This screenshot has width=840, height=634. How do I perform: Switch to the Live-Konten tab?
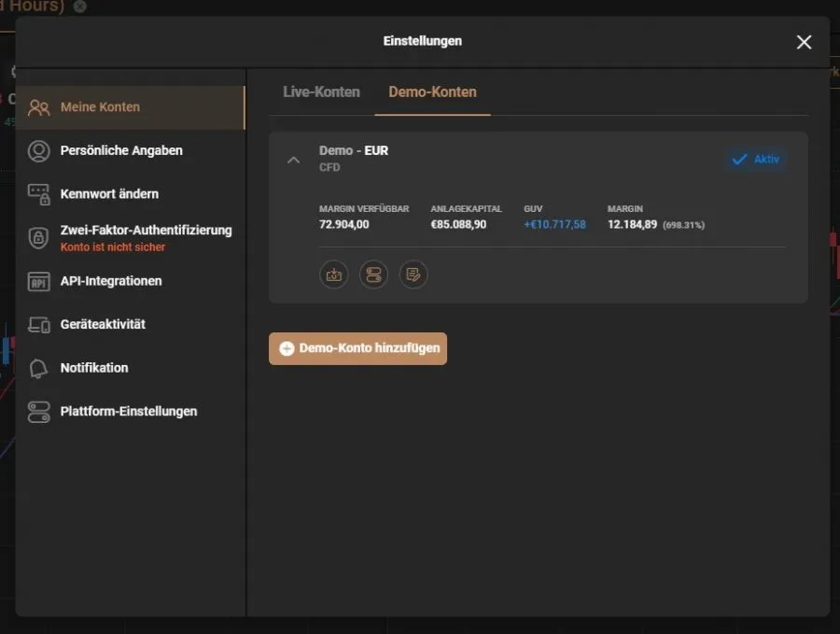321,92
